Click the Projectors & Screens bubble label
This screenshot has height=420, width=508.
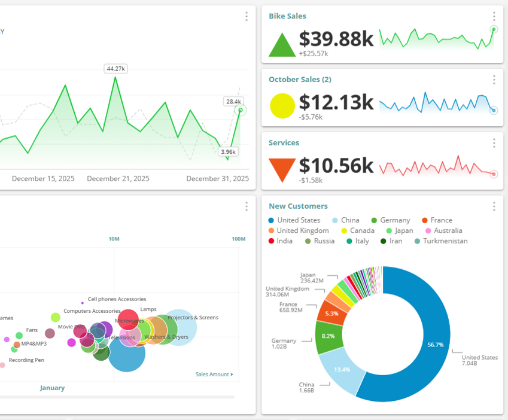[x=193, y=318]
